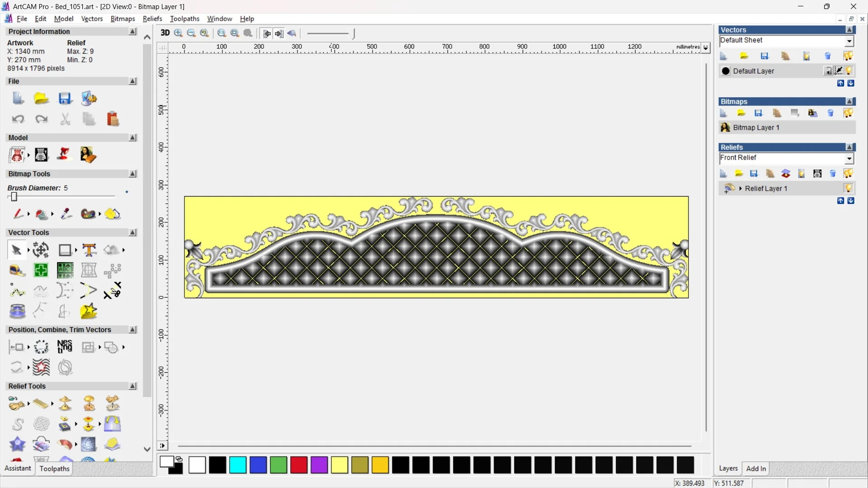Image resolution: width=868 pixels, height=488 pixels.
Task: Open the Add In tab
Action: pyautogui.click(x=756, y=469)
